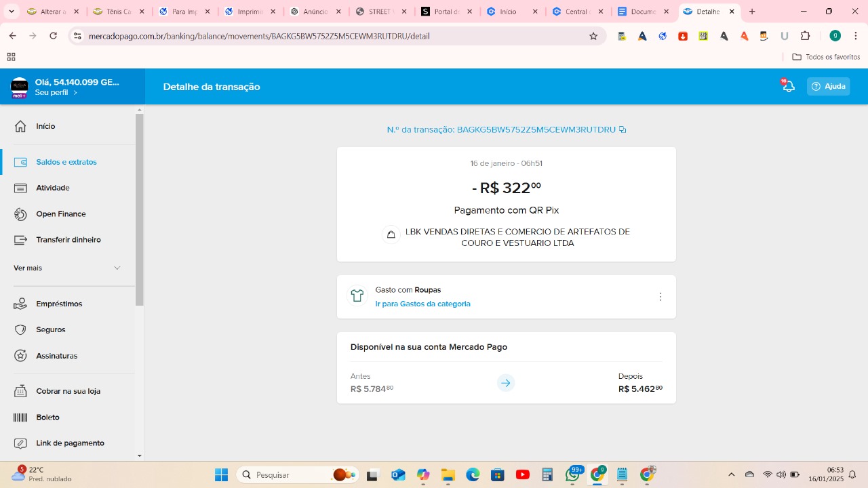Open three-dot menu for Gasto com Roupas
The image size is (868, 488).
point(660,297)
